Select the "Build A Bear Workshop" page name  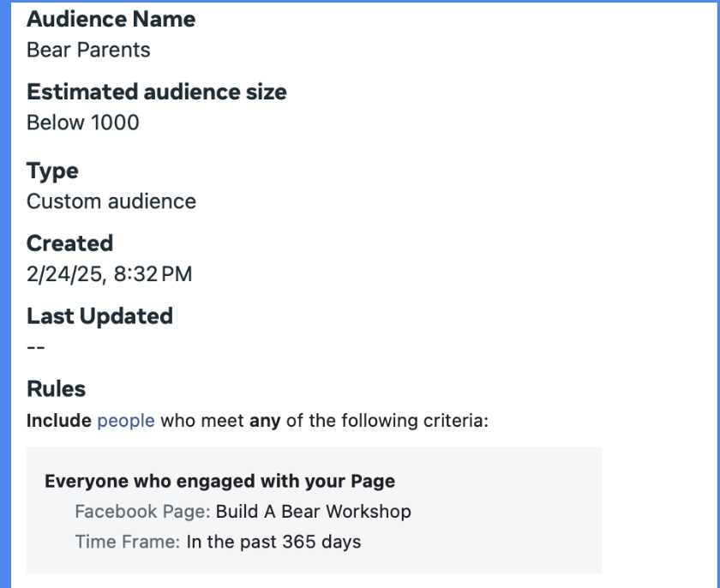[x=314, y=512]
